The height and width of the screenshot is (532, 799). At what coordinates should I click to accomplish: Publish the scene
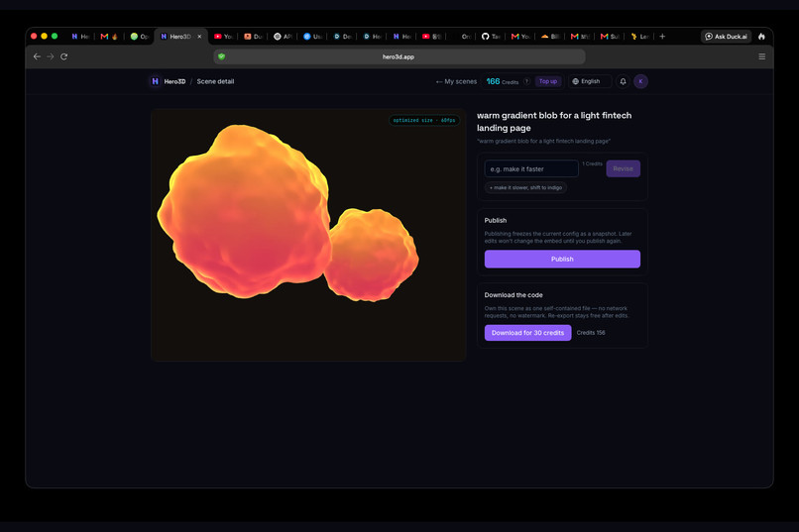coord(562,260)
